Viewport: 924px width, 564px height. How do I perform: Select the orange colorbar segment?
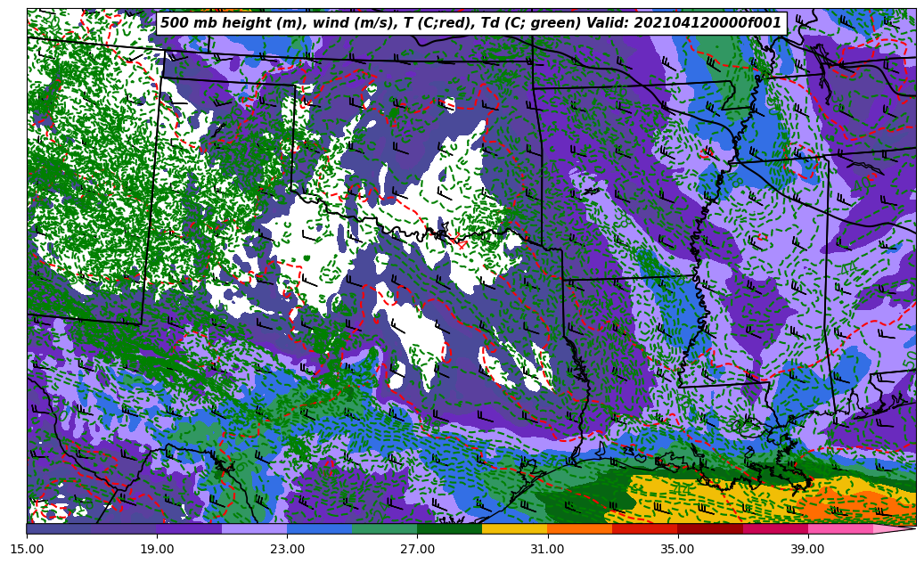pyautogui.click(x=579, y=529)
